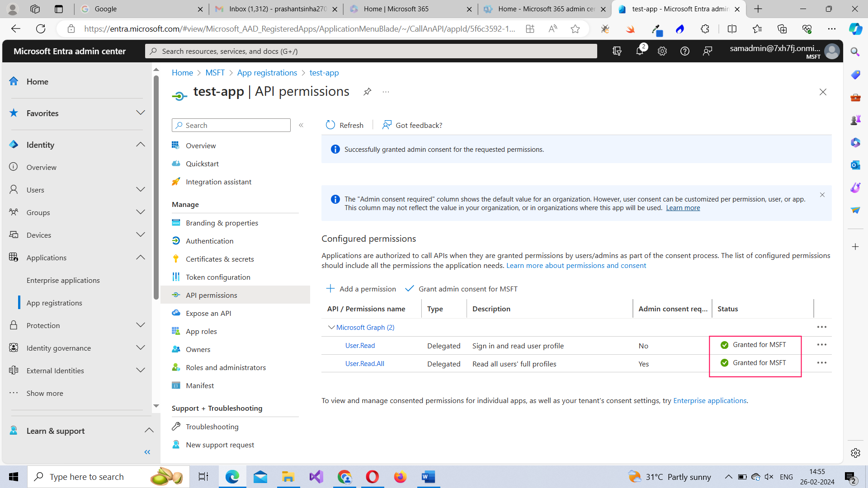
Task: Click Got feedback? in the toolbar
Action: [412, 125]
